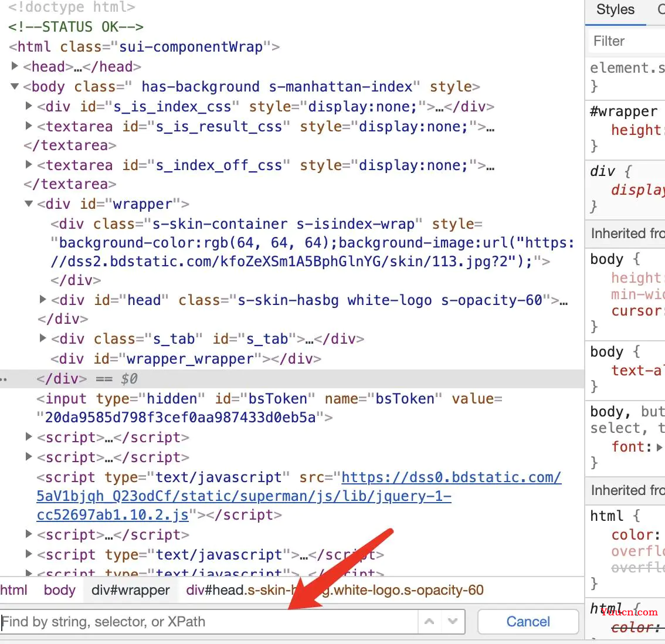Click the Filter styles field

click(x=626, y=41)
